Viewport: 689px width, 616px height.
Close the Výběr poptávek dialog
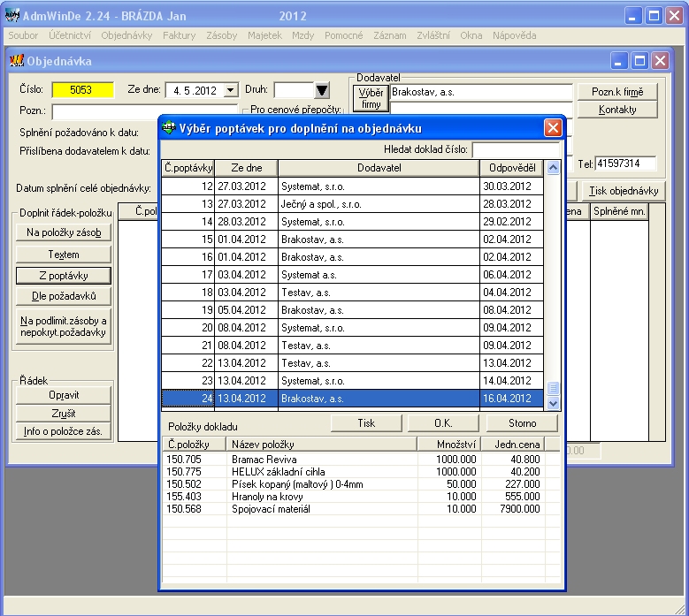pos(552,128)
